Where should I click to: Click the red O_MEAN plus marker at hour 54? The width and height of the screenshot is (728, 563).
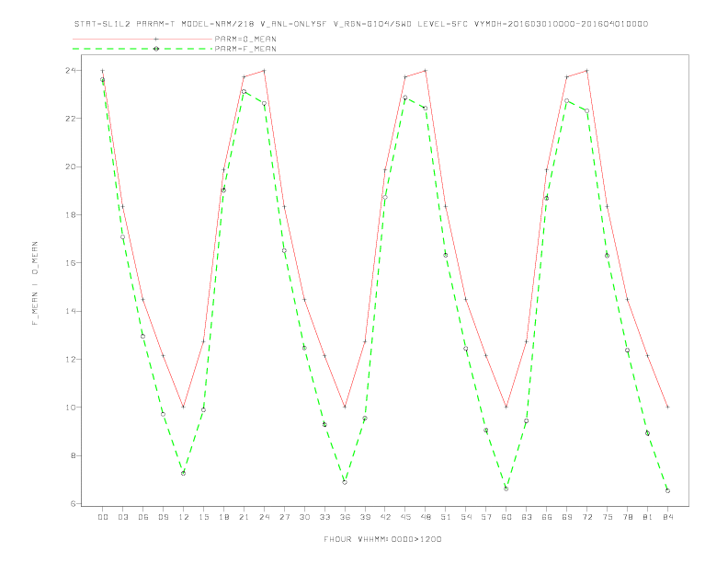[466, 300]
